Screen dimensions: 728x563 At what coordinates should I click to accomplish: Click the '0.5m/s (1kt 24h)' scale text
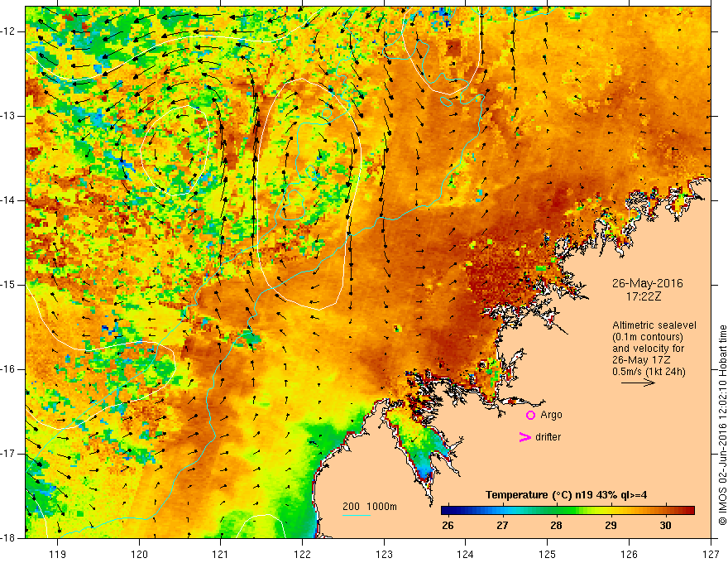coord(649,372)
